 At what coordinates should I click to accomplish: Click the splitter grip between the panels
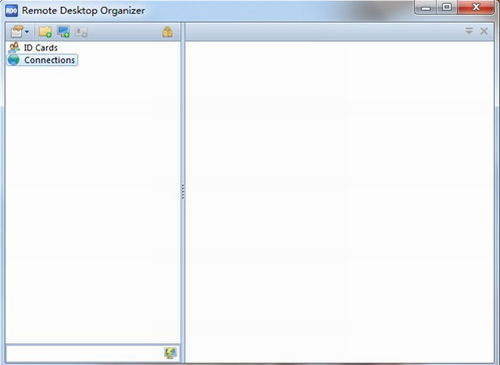[x=183, y=192]
